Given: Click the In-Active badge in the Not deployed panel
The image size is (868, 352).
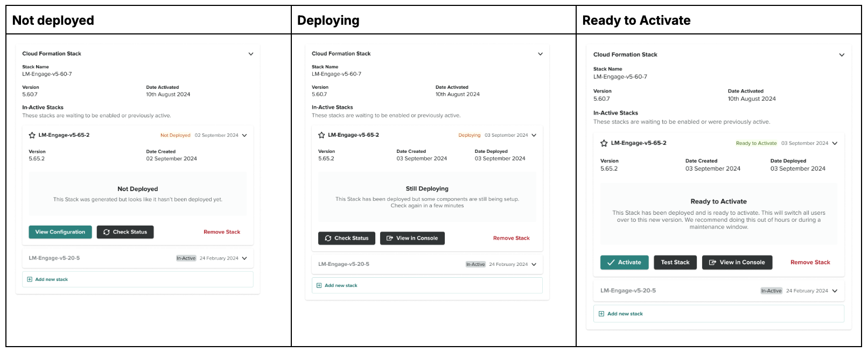Looking at the screenshot, I should point(186,258).
